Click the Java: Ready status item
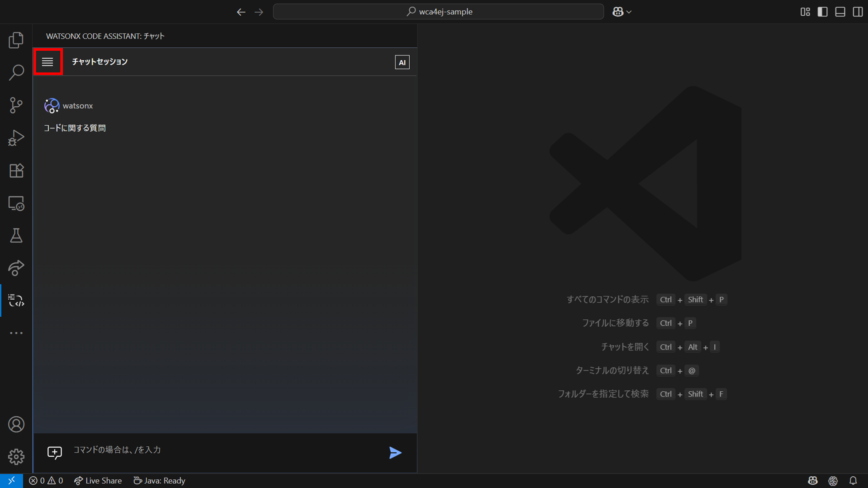This screenshot has height=488, width=868. [x=160, y=481]
